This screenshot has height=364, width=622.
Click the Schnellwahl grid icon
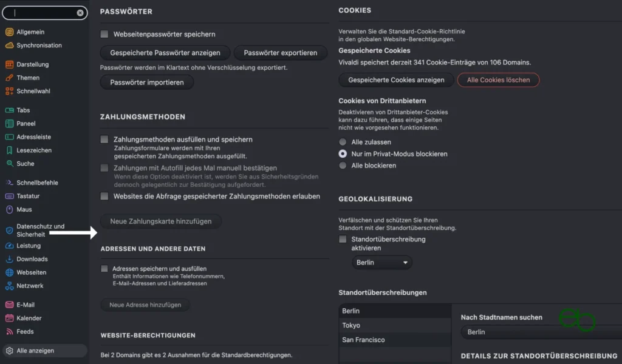(x=9, y=91)
